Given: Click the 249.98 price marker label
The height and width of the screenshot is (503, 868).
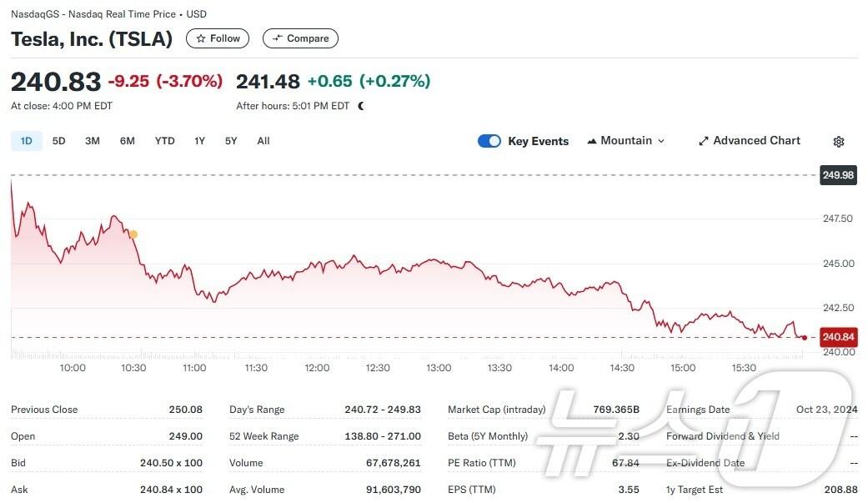Looking at the screenshot, I should click(x=838, y=175).
